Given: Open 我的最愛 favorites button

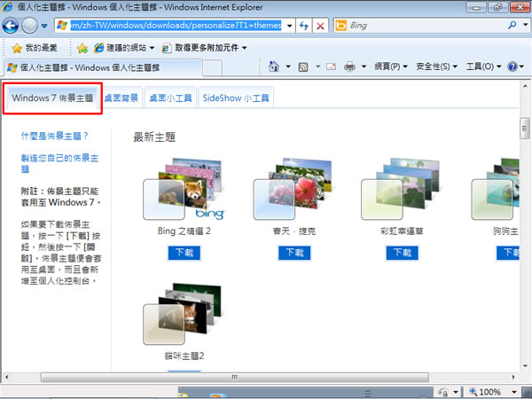Looking at the screenshot, I should 35,48.
